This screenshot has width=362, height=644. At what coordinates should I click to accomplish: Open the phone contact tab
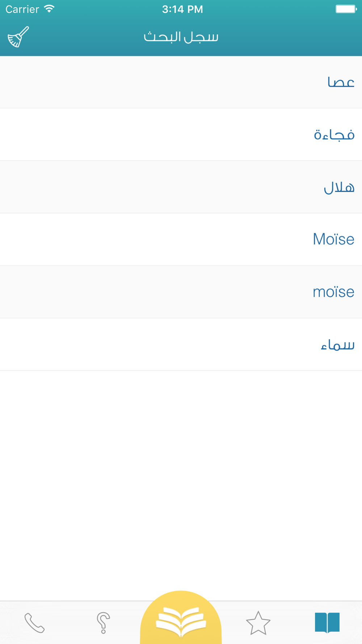34,623
